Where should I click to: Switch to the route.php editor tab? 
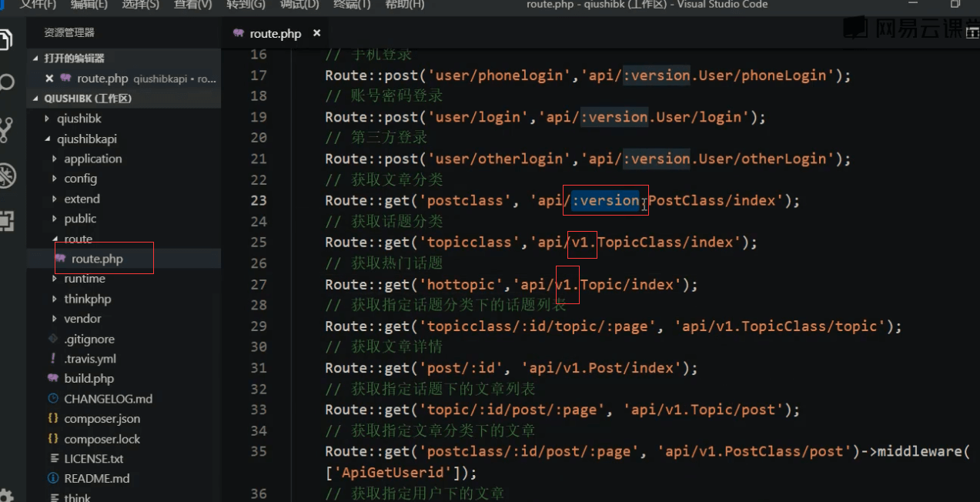click(x=275, y=34)
